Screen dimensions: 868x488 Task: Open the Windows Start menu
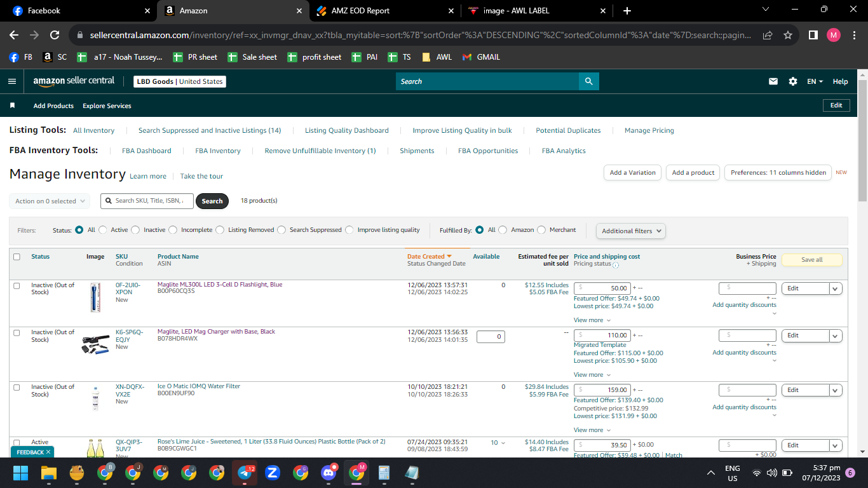tap(21, 473)
